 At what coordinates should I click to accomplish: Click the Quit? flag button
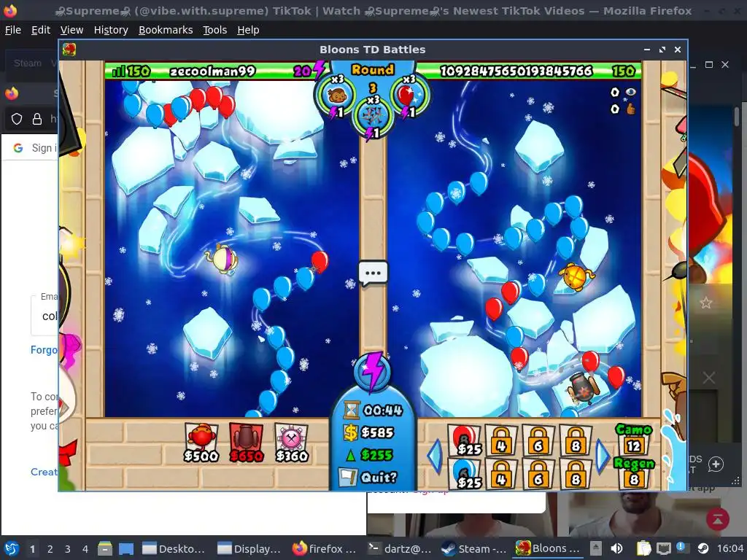tap(368, 477)
